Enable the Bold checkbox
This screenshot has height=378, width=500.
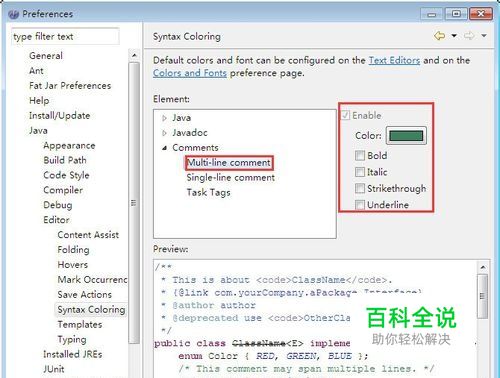coord(360,155)
